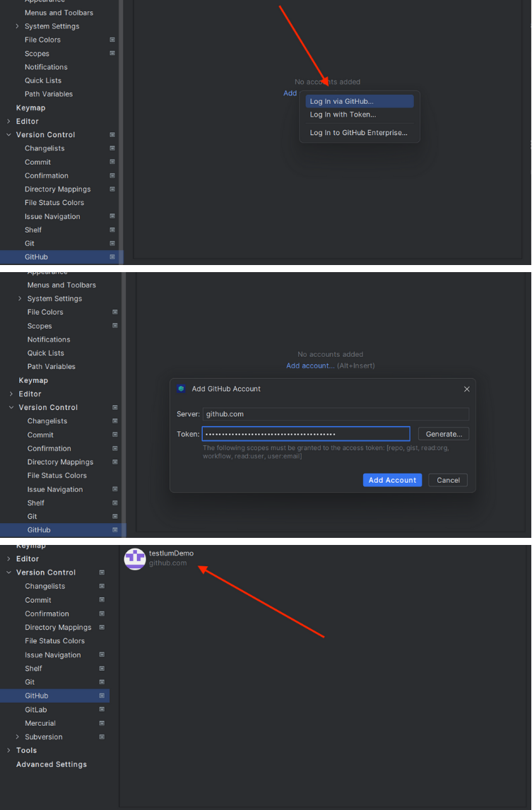Click project icon beside Scopes, top screenshot

[112, 53]
